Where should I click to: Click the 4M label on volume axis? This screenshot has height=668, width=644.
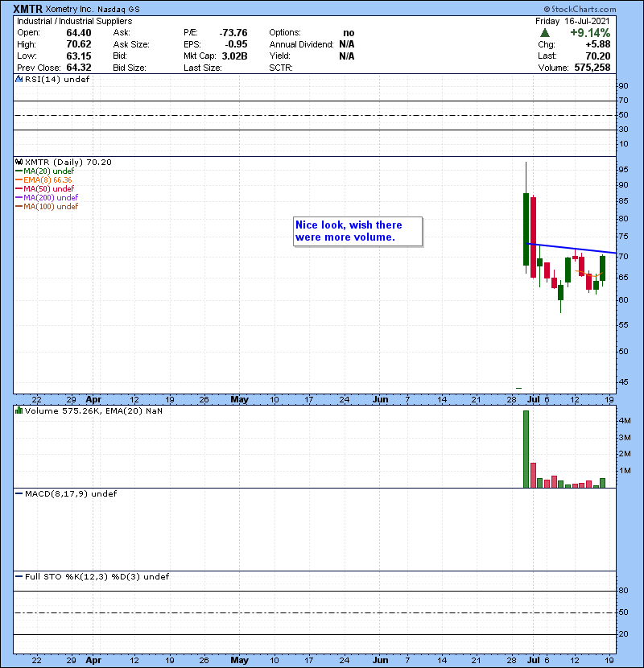pos(625,420)
